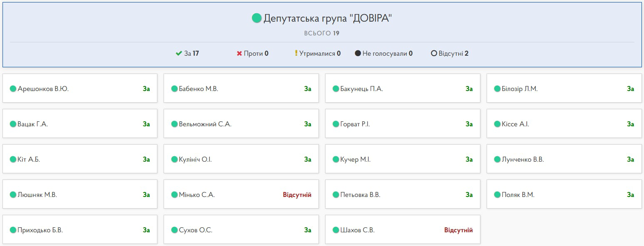Screen dimensions: 644x246
Task: Click the Депутатська група "ДОВІРА" heading
Action: click(x=328, y=18)
